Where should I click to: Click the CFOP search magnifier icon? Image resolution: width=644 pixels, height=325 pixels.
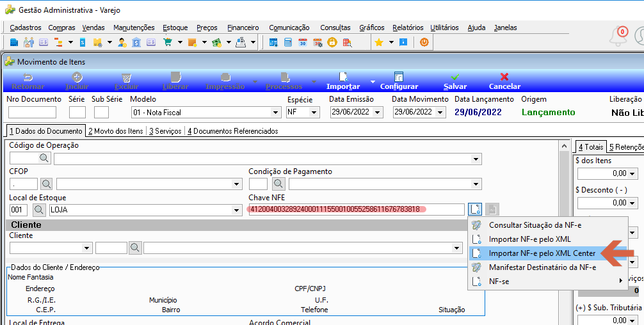coord(46,184)
